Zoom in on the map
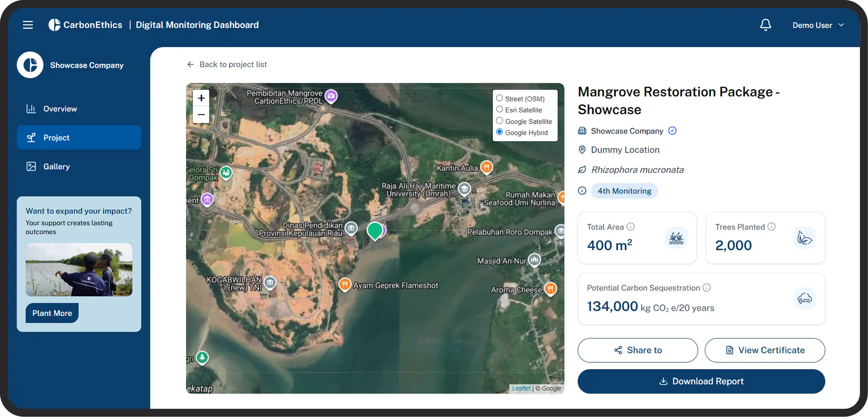Screen dimensions: 868x417 tap(201, 98)
